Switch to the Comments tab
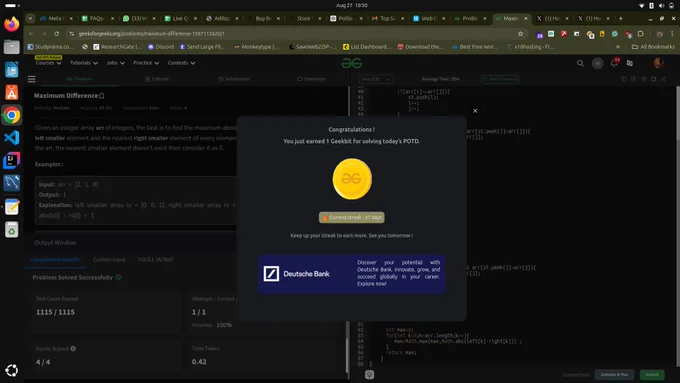The width and height of the screenshot is (680, 383). pos(311,79)
